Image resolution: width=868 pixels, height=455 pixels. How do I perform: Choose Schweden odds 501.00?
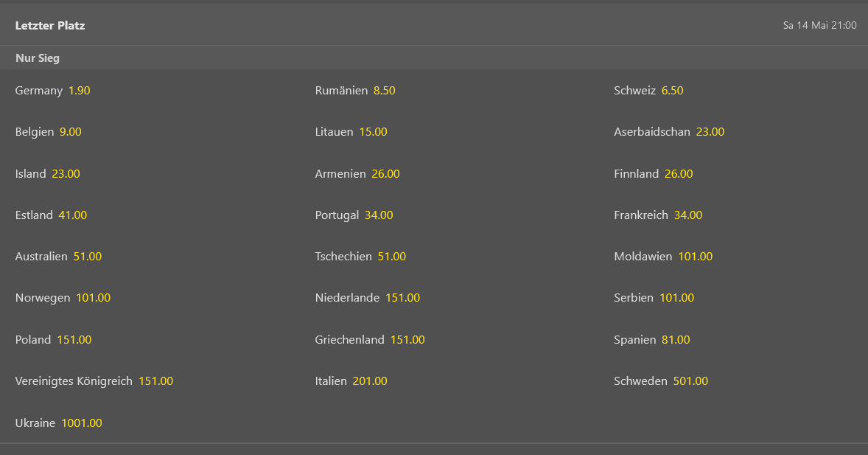pyautogui.click(x=661, y=381)
